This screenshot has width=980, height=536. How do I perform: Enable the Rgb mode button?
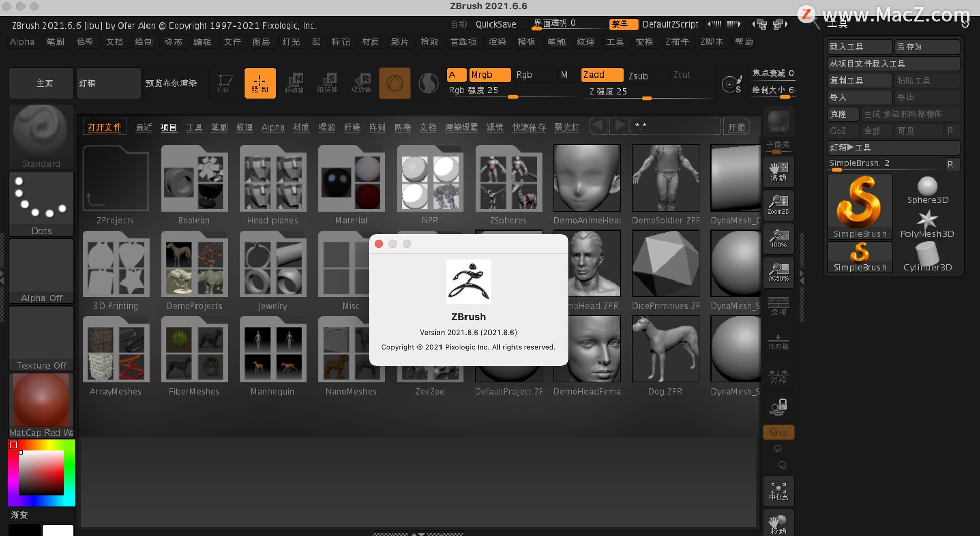pos(534,75)
